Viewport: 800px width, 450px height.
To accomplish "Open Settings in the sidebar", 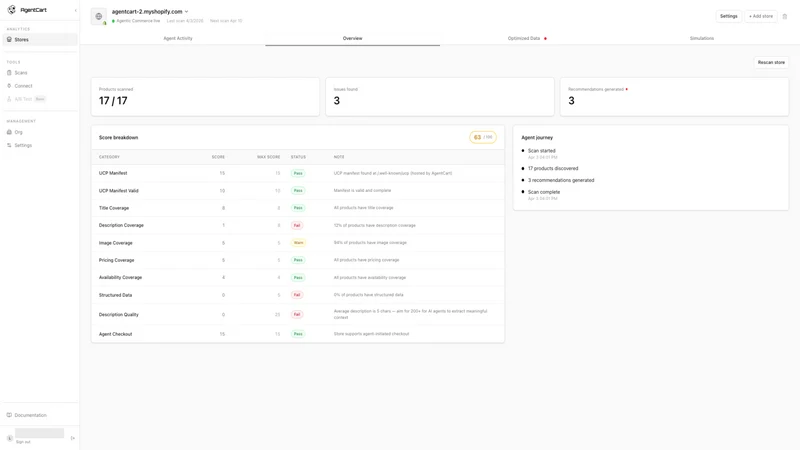I will point(40,145).
